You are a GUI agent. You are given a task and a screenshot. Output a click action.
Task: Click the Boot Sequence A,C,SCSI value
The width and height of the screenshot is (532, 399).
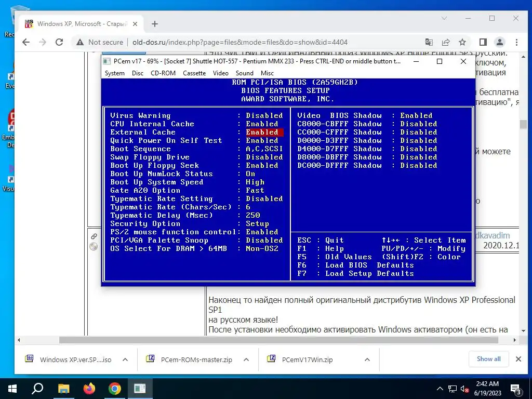point(264,149)
